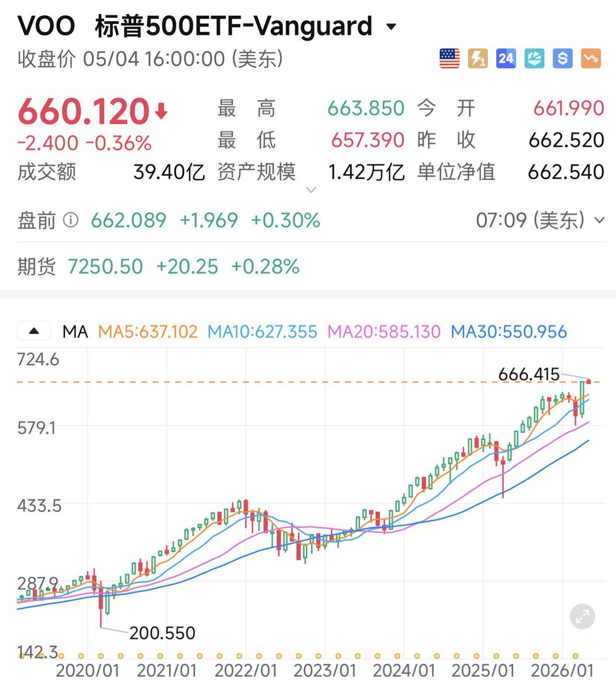Tap the teal pie chart icon
This screenshot has width=616, height=690.
coord(534,59)
